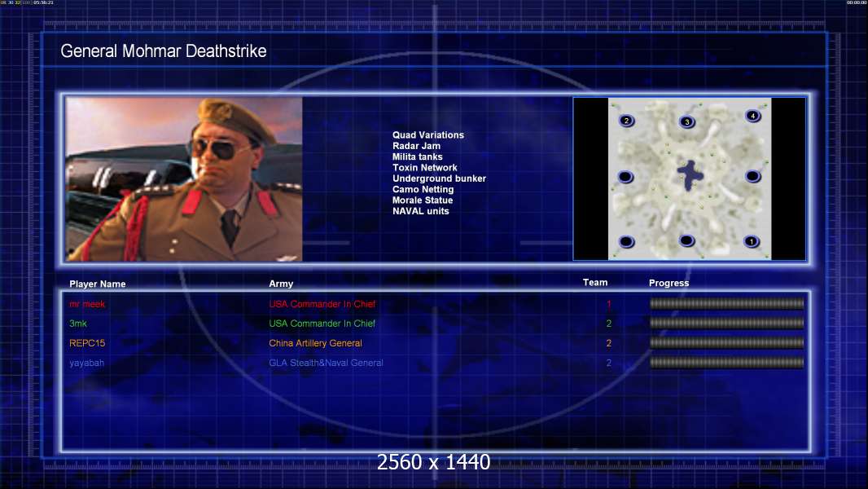Click start position marker 2 on minimap
This screenshot has width=868, height=489.
tap(626, 120)
